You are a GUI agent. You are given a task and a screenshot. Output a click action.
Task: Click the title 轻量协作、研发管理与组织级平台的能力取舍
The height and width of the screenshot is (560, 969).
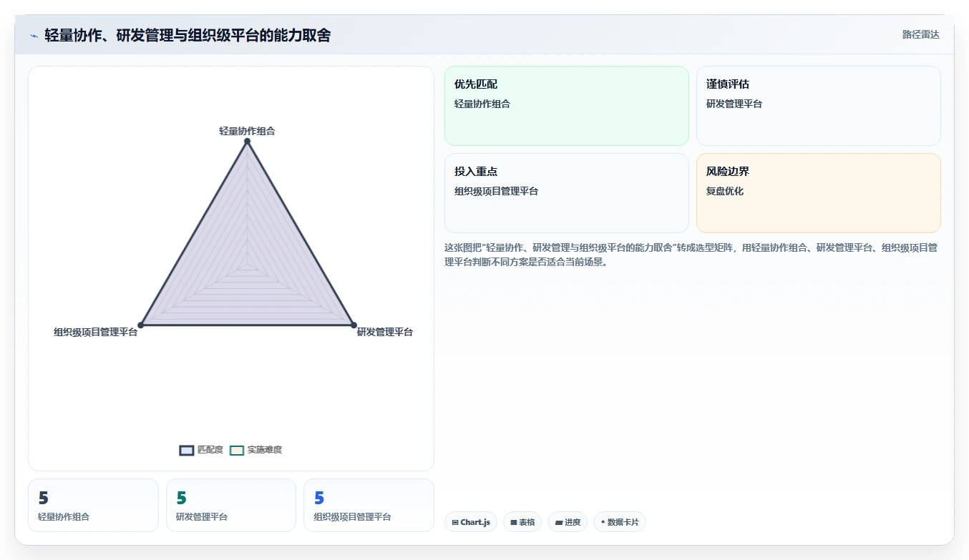pyautogui.click(x=188, y=35)
